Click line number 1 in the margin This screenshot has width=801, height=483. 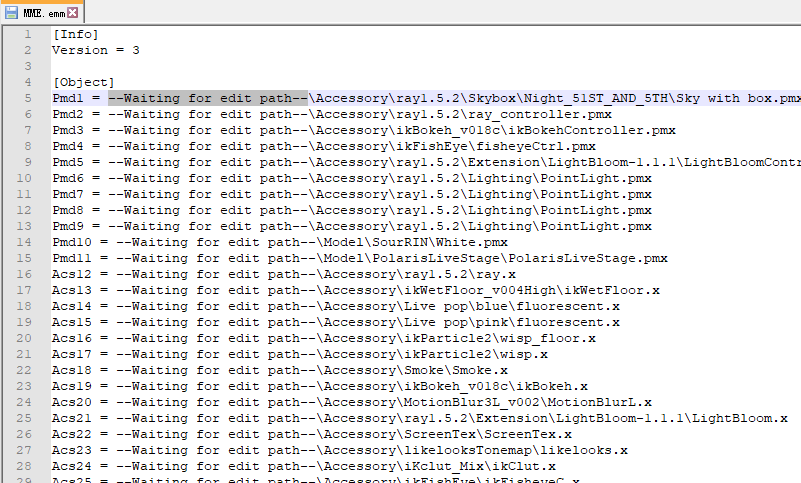pos(28,34)
